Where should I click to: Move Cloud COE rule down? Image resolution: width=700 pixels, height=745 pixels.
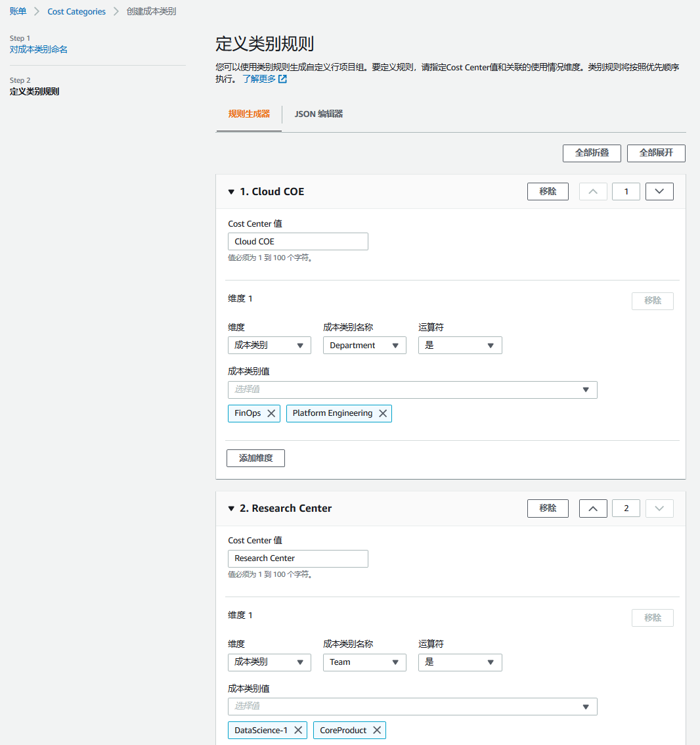point(659,192)
